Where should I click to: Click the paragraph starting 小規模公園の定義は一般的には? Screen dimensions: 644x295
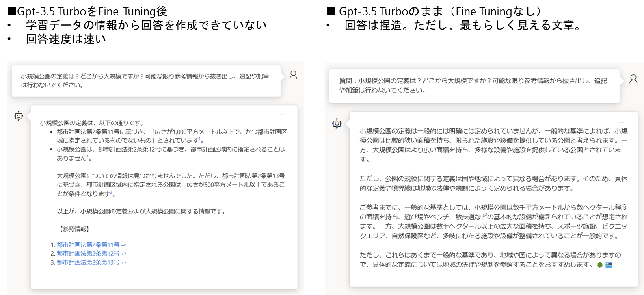pos(493,145)
